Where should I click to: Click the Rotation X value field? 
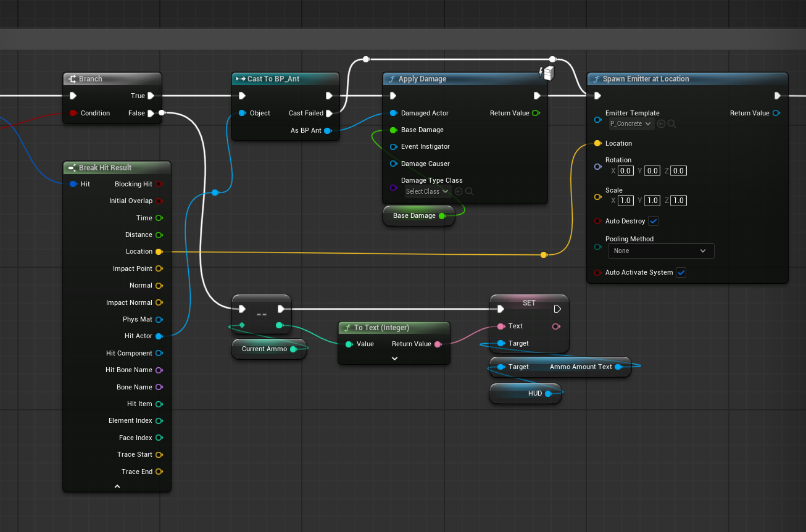tap(626, 171)
